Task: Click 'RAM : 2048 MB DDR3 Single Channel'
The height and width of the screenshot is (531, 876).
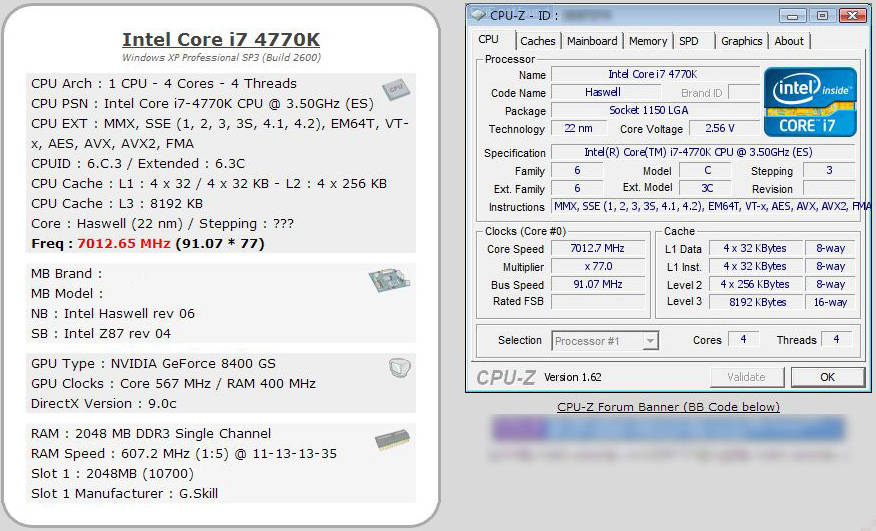Action: [x=151, y=434]
